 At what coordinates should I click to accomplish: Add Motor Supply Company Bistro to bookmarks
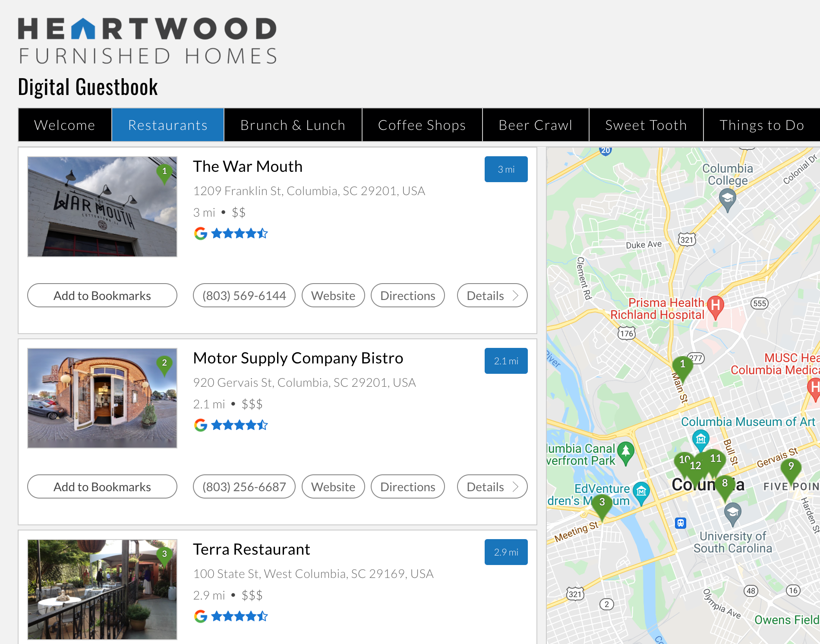coord(102,486)
